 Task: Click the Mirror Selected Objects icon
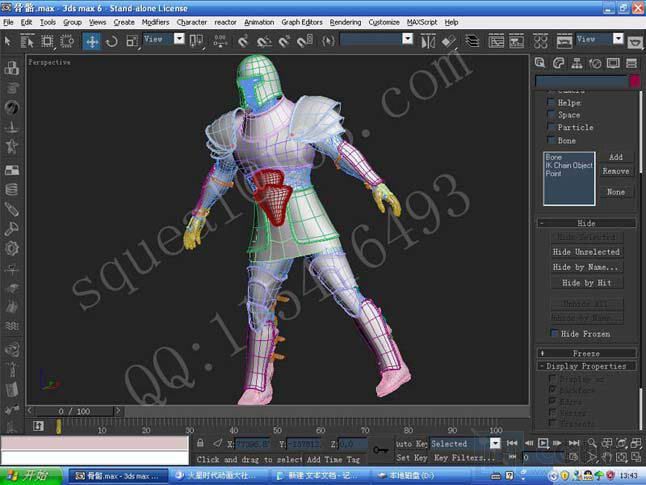(x=428, y=42)
